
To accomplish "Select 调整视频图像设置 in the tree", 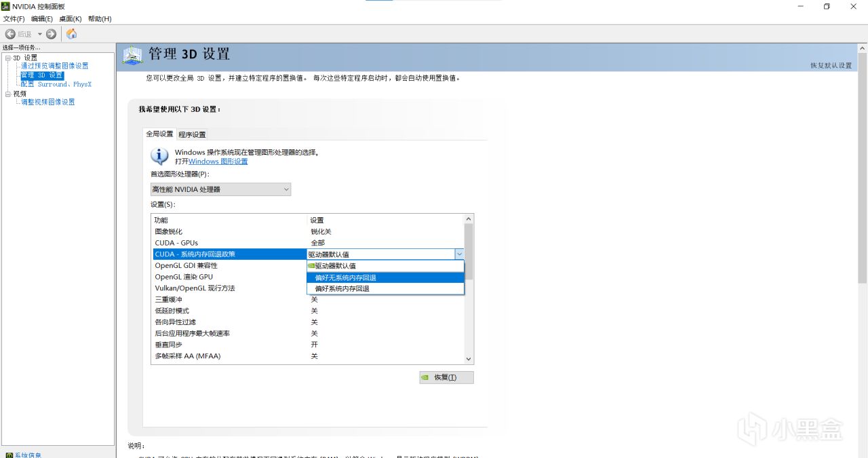I will (47, 102).
